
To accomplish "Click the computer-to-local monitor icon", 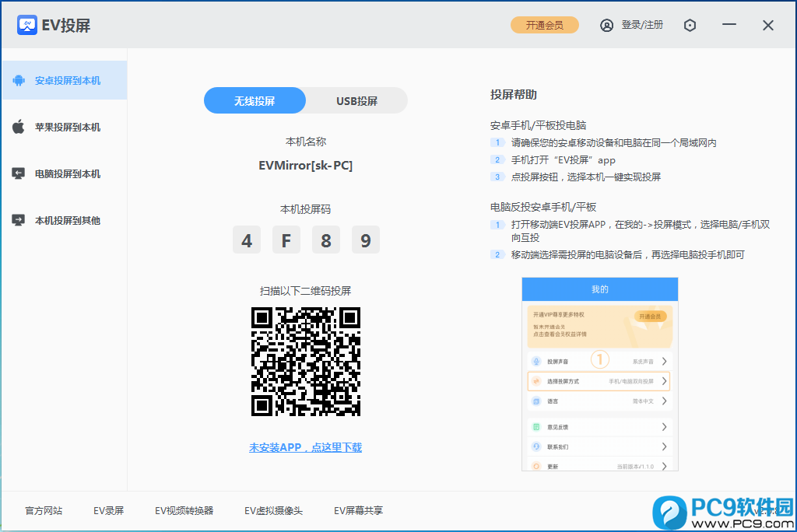I will pyautogui.click(x=19, y=173).
